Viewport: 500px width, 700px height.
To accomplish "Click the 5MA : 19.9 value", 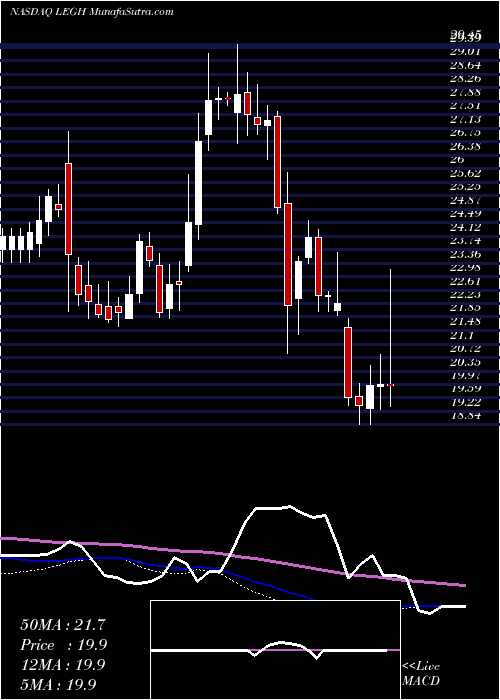I will [x=58, y=684].
